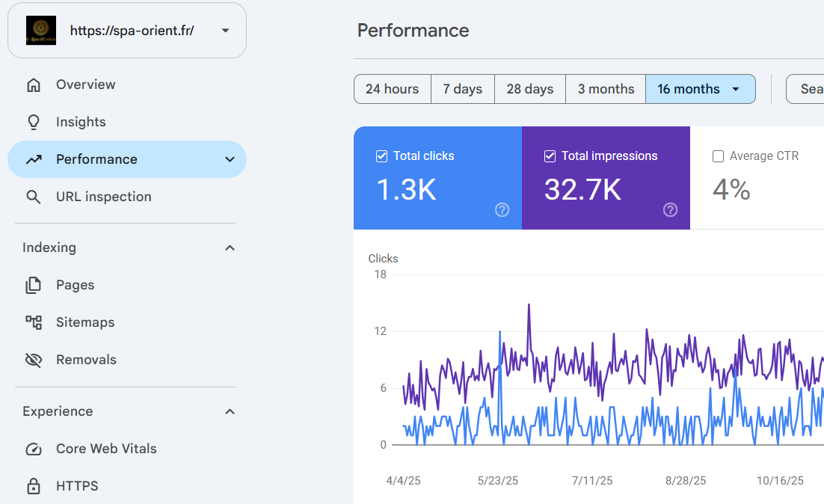824x504 pixels.
Task: Select the 3 months date range
Action: (606, 89)
